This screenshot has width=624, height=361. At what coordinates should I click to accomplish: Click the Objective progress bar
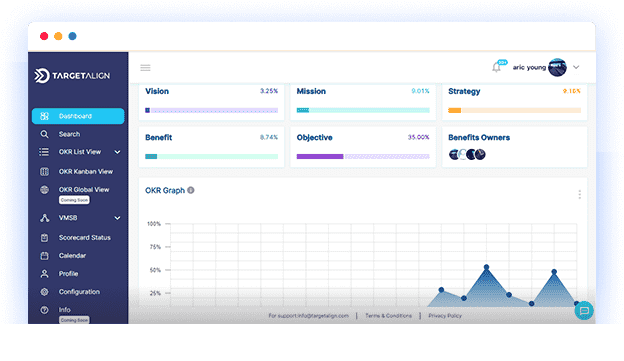[x=363, y=156]
